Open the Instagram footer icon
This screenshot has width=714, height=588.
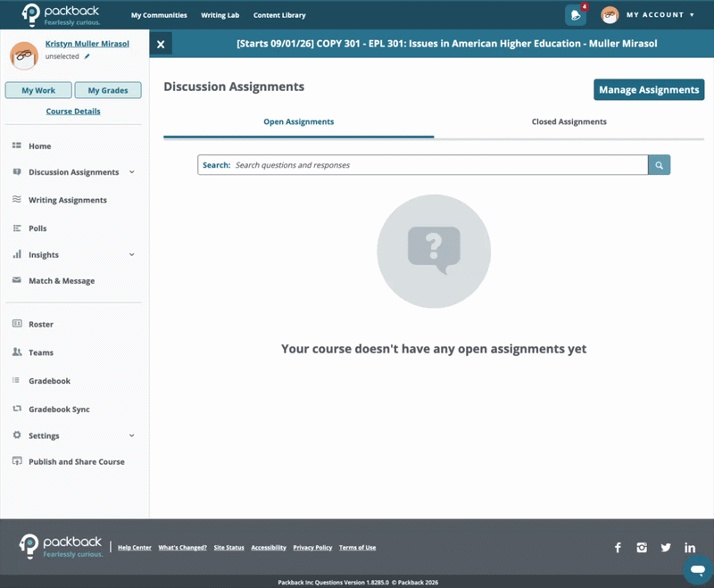point(642,547)
